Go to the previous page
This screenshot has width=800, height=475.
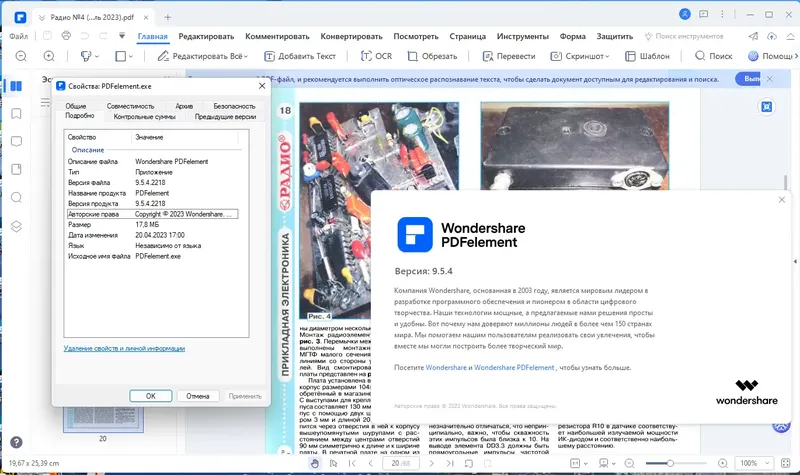[371, 463]
